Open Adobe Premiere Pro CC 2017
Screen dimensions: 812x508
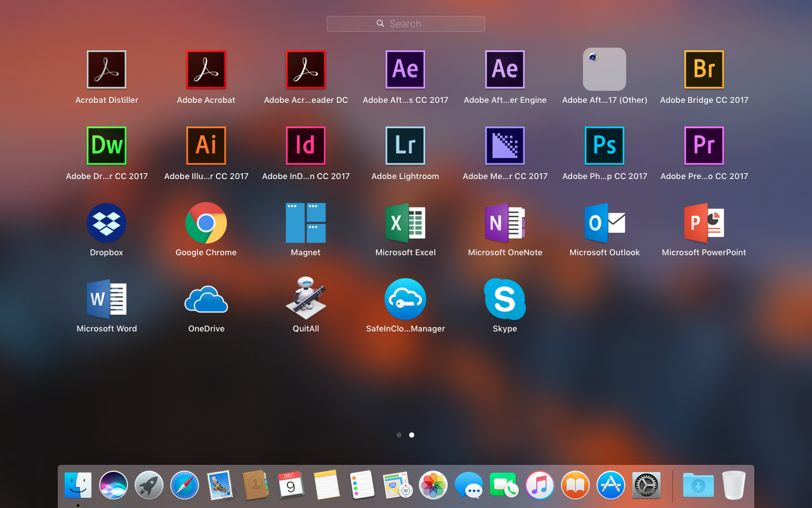click(704, 145)
